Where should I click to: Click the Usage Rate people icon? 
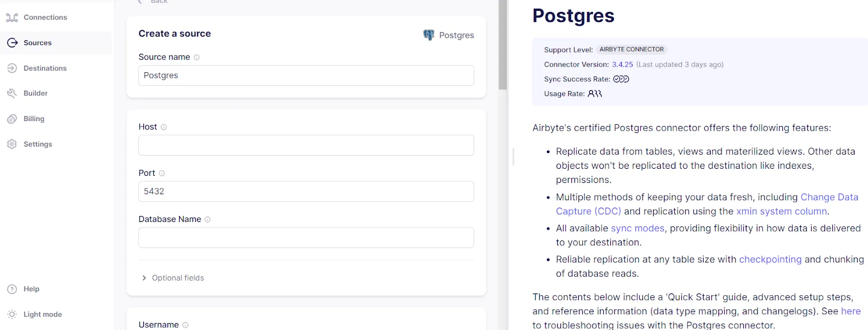(595, 94)
